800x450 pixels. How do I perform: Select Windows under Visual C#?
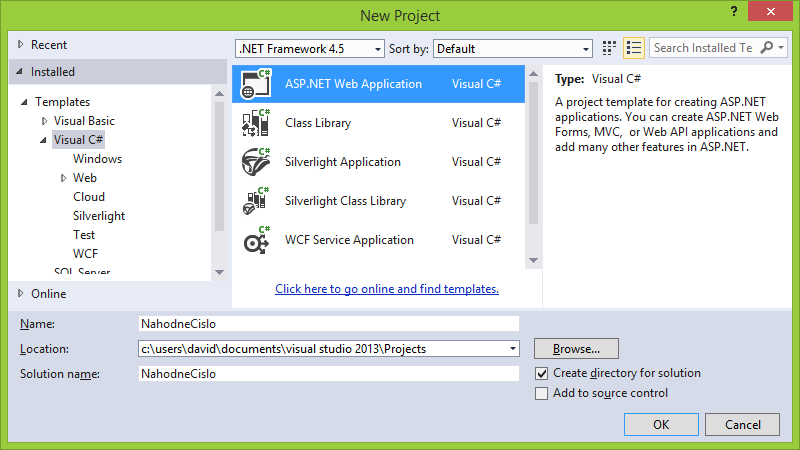(97, 159)
